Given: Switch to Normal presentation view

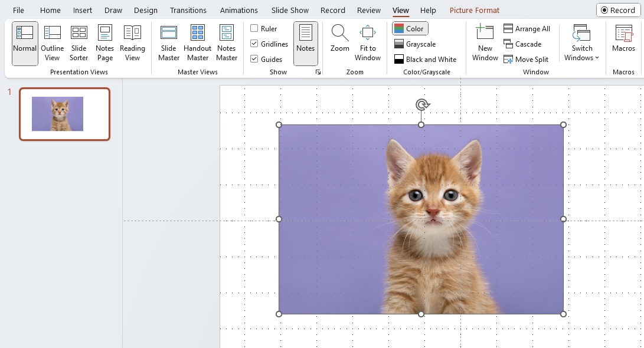Looking at the screenshot, I should (x=25, y=44).
